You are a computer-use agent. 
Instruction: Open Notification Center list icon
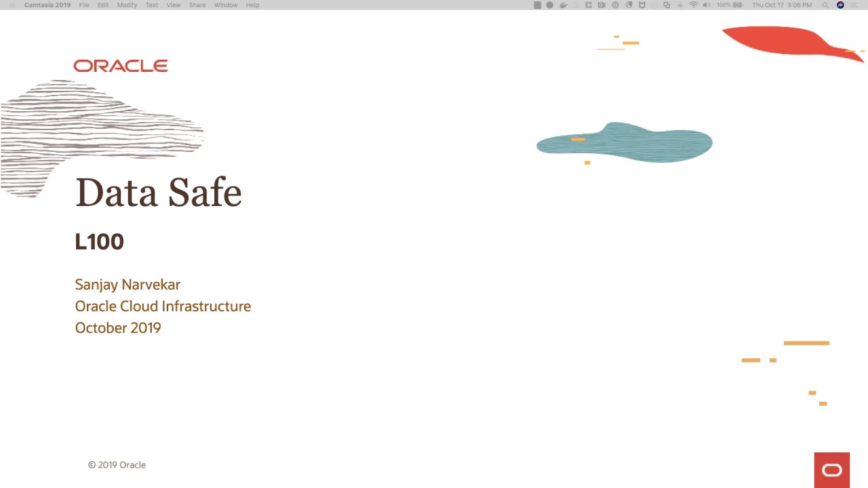coord(853,5)
